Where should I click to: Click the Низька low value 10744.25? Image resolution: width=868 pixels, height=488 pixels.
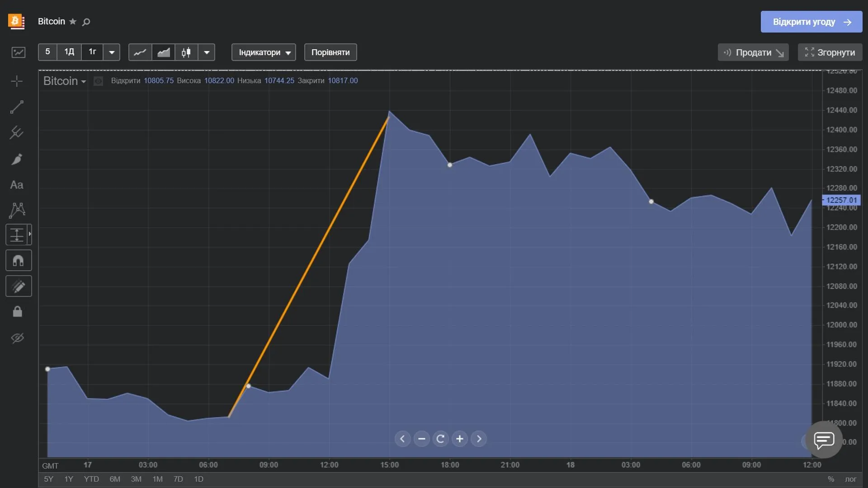pyautogui.click(x=279, y=80)
